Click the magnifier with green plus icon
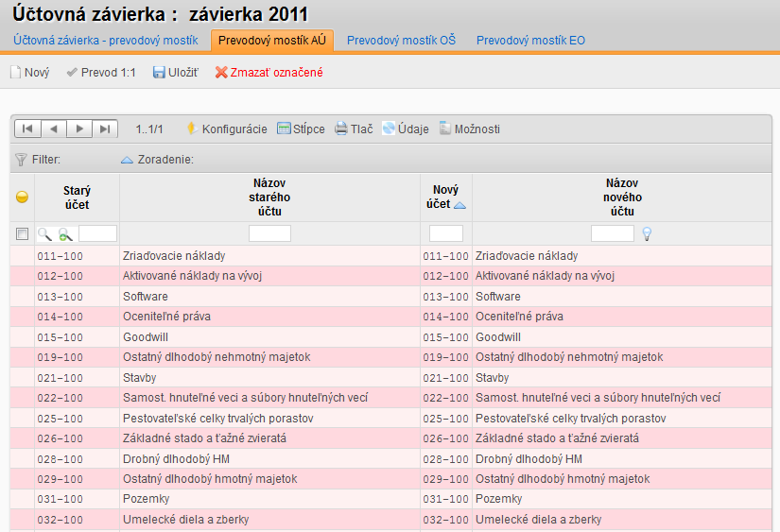Viewport: 780px width, 532px height. coord(65,234)
